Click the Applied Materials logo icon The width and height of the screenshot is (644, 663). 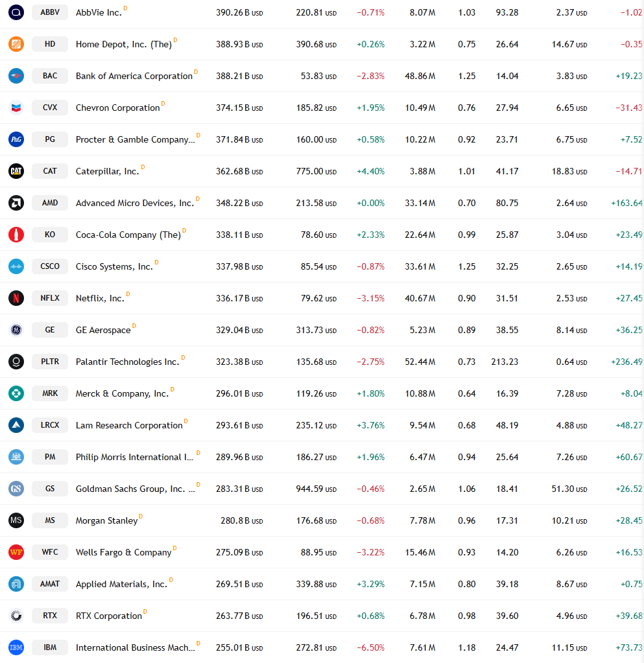coord(16,584)
